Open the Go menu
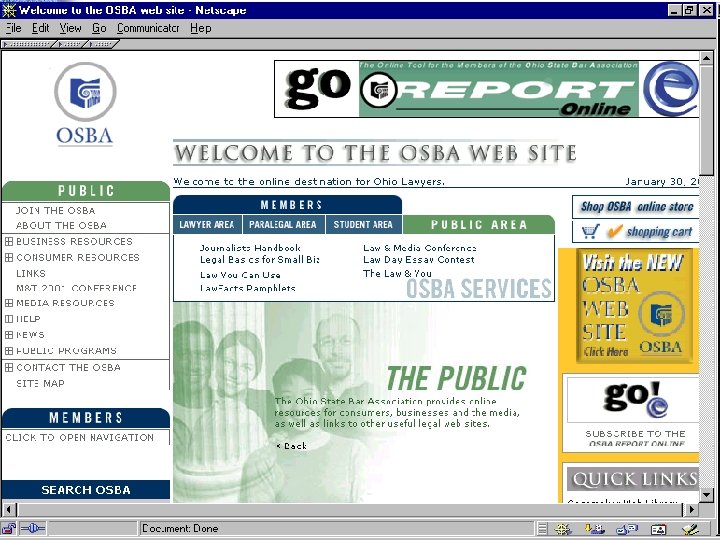The height and width of the screenshot is (540, 720). [99, 28]
